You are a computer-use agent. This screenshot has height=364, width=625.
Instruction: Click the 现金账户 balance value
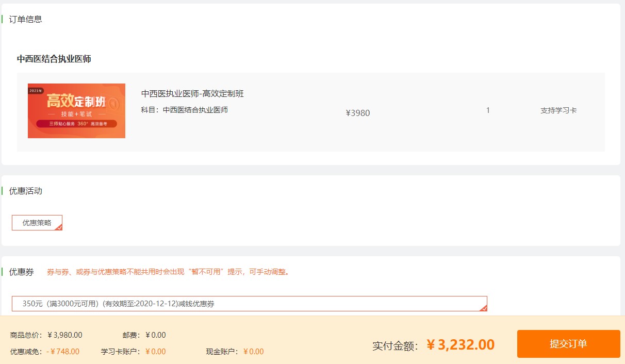pos(253,352)
